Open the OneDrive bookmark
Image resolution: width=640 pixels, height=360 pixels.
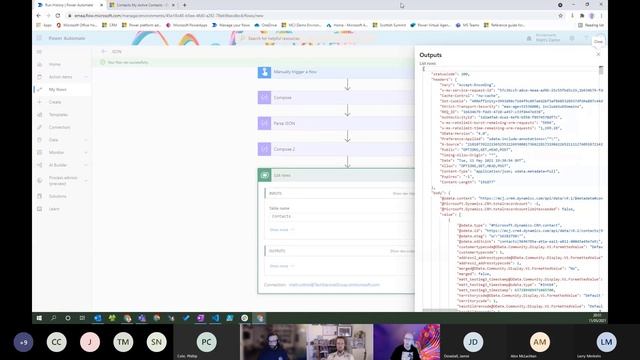265,25
